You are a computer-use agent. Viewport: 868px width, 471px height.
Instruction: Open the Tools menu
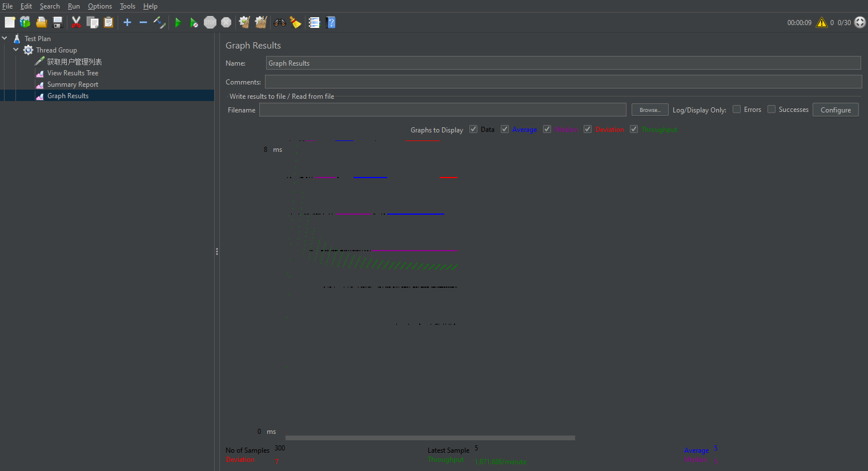[x=127, y=6]
